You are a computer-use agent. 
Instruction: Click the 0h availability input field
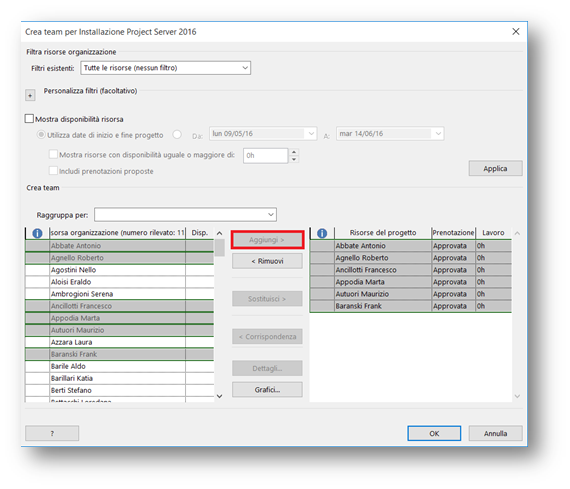(x=266, y=156)
